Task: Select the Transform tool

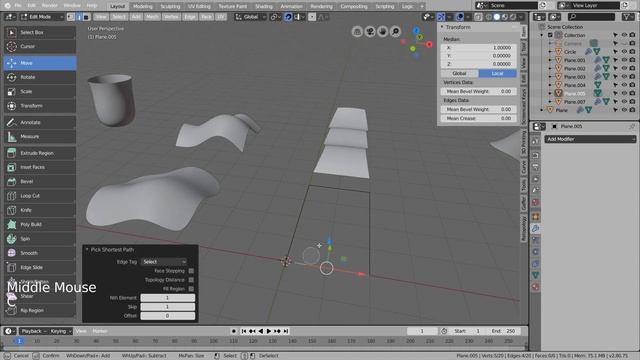Action: point(40,106)
